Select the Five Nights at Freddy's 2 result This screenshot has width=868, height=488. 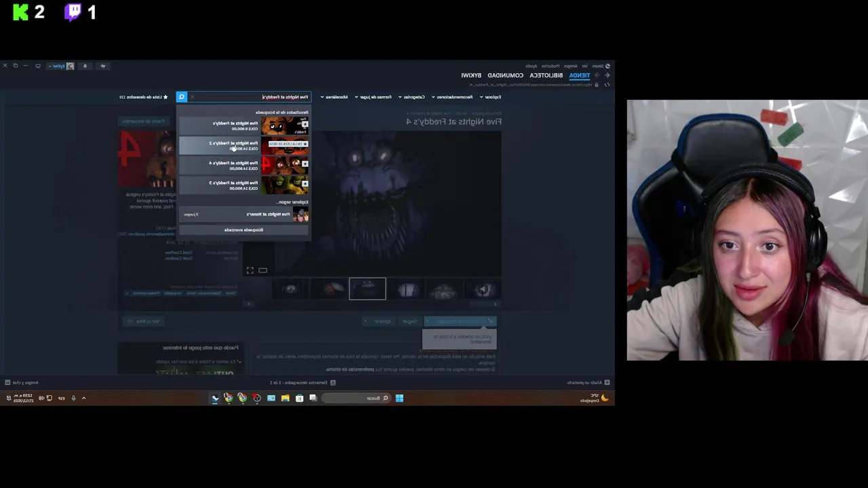point(244,145)
